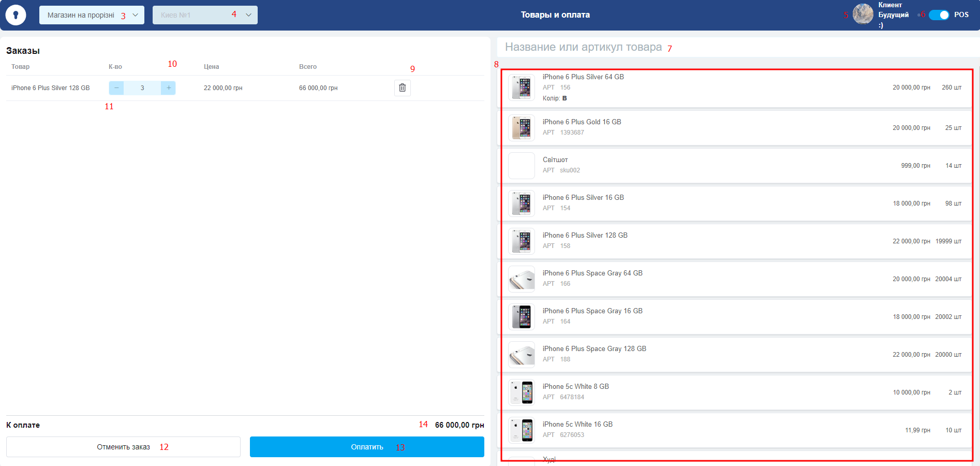Click thumbnail of iPhone 6 Plus Gold 16 GB
Image resolution: width=980 pixels, height=466 pixels.
pos(522,128)
